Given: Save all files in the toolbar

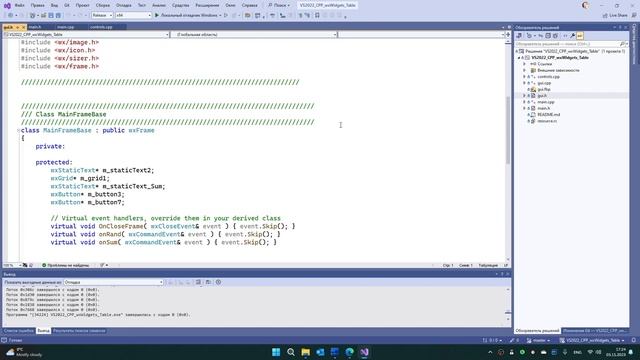Looking at the screenshot, I should tap(58, 15).
